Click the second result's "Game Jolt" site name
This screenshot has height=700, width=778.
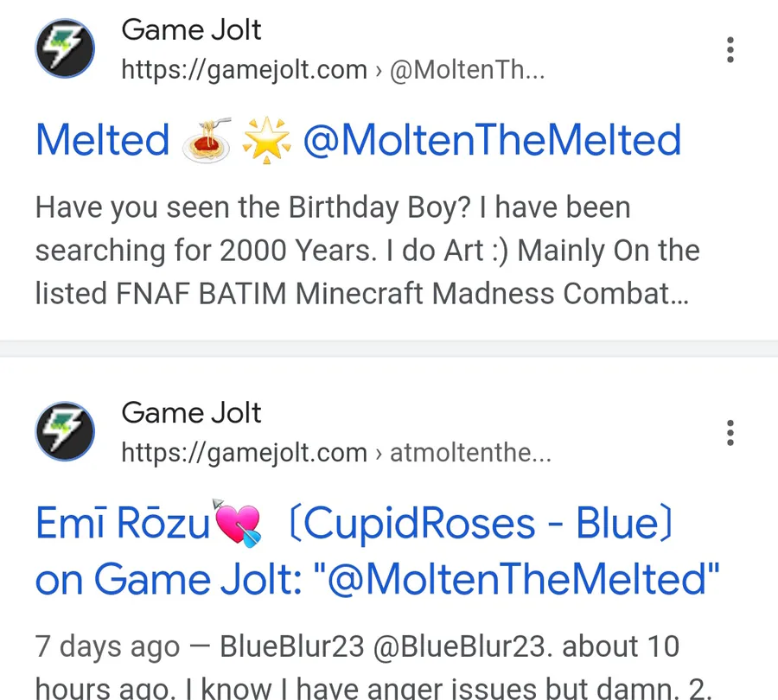[191, 413]
